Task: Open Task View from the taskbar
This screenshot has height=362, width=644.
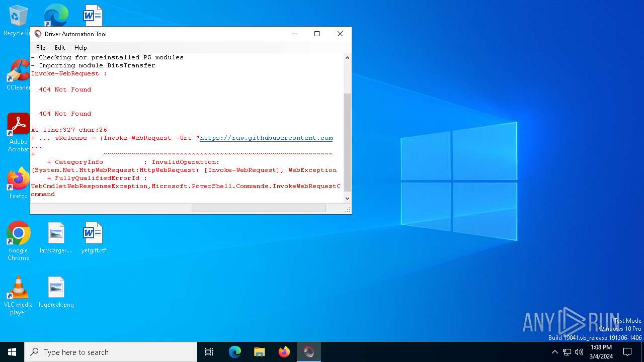Action: pos(209,352)
